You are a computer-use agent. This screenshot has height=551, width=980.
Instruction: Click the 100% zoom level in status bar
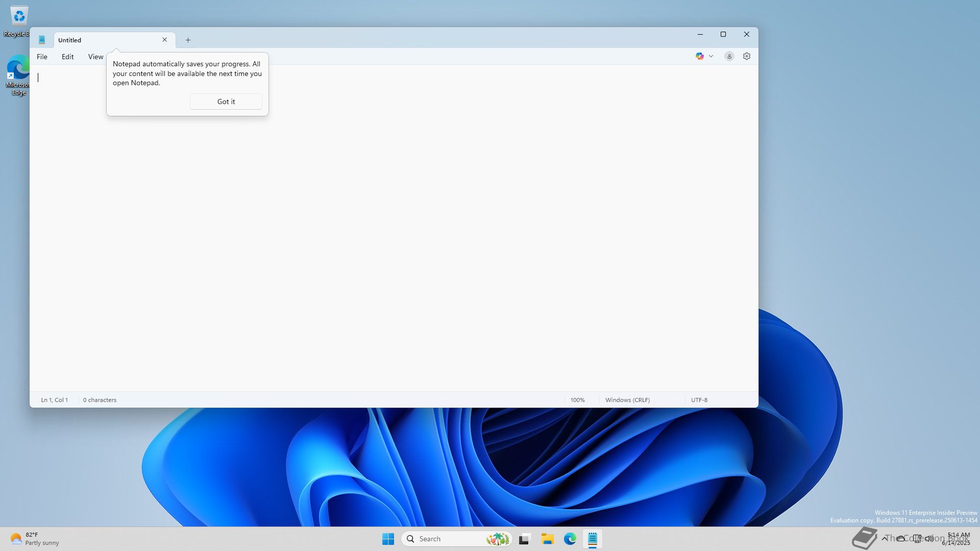tap(577, 400)
